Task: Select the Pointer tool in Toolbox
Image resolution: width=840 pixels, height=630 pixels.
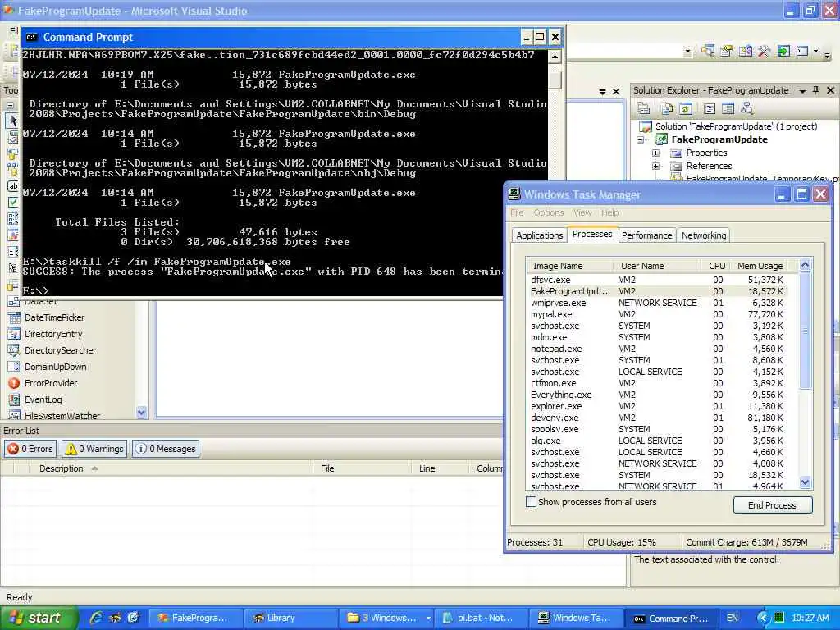Action: point(13,121)
